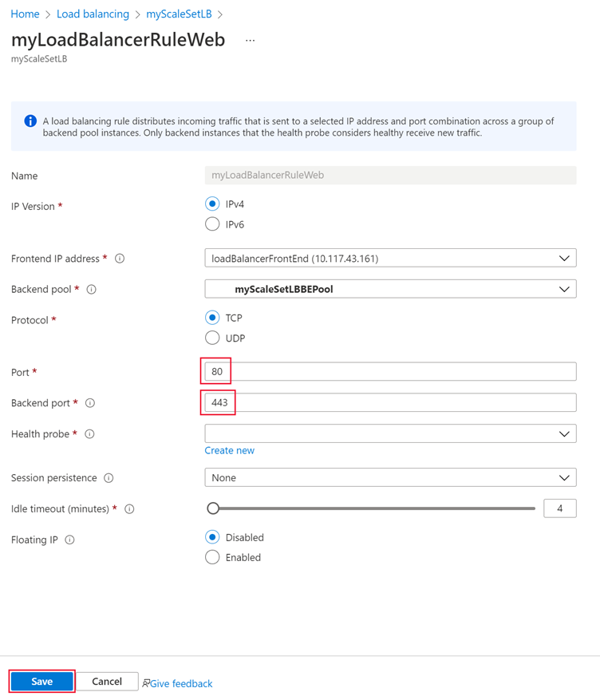Image resolution: width=600 pixels, height=700 pixels.
Task: Click the Backend port input field
Action: 390,403
